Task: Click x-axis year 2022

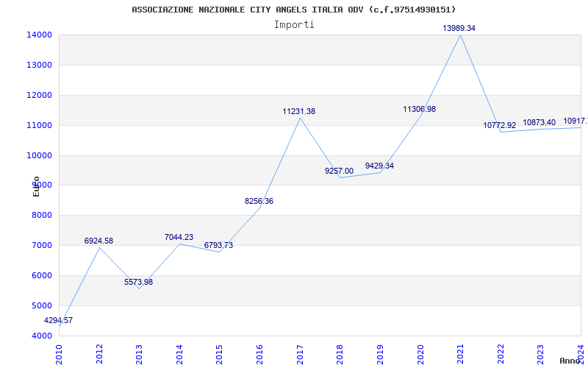Action: coord(501,355)
